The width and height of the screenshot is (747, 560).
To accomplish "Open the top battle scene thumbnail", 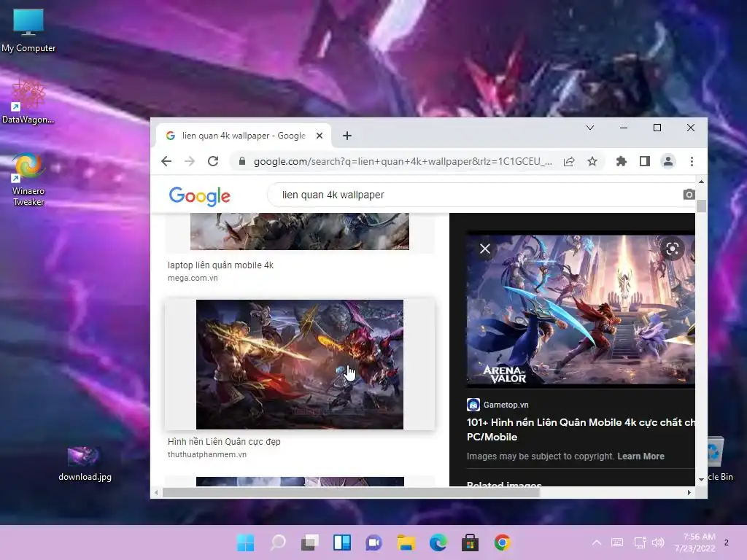I will 300,231.
